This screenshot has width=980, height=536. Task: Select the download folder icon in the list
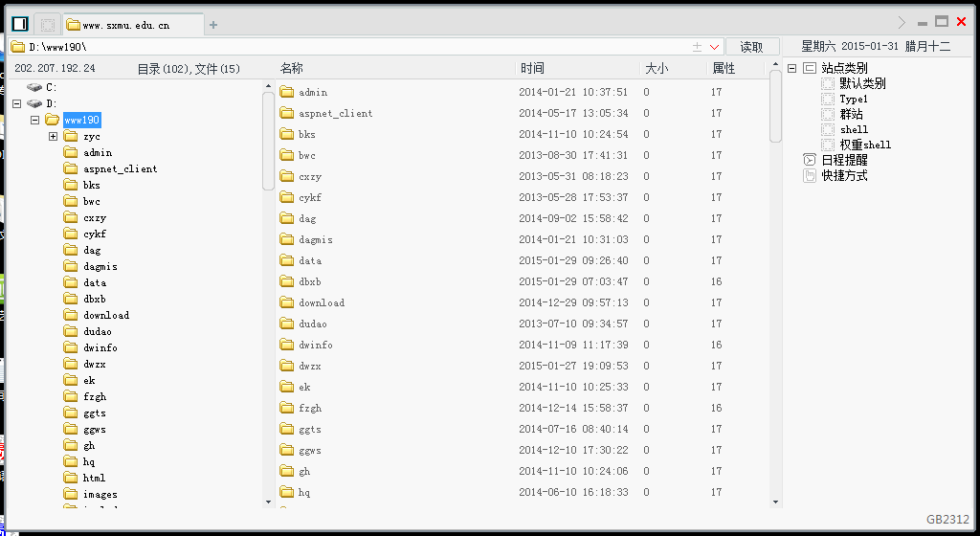287,302
